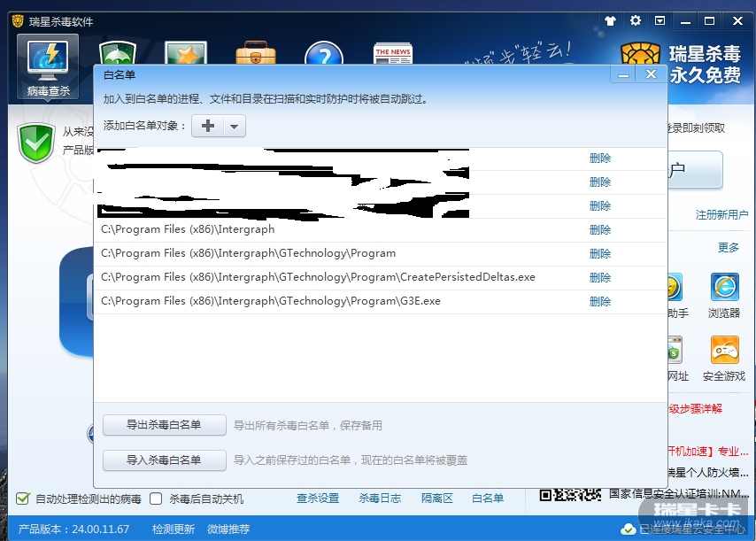Open 杀毒日志 link

[380, 498]
